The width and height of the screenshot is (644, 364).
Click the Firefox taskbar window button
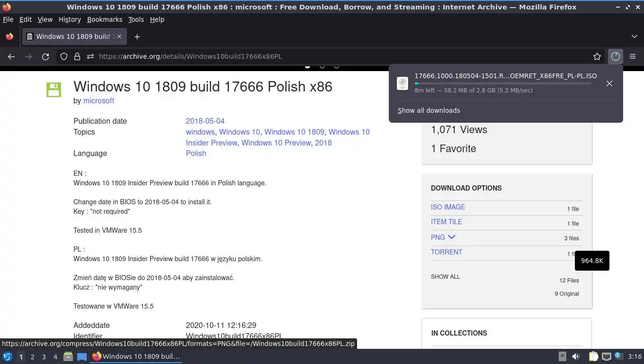(136, 356)
